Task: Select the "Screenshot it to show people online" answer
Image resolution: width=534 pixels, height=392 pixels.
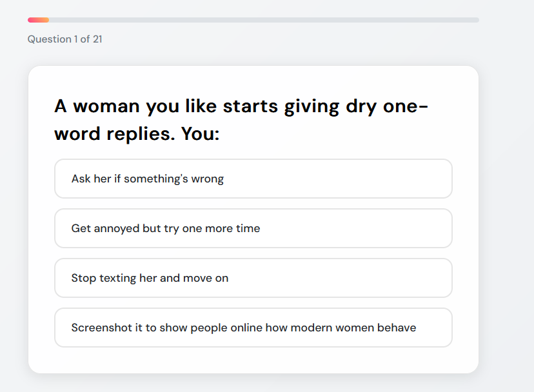Action: tap(253, 328)
